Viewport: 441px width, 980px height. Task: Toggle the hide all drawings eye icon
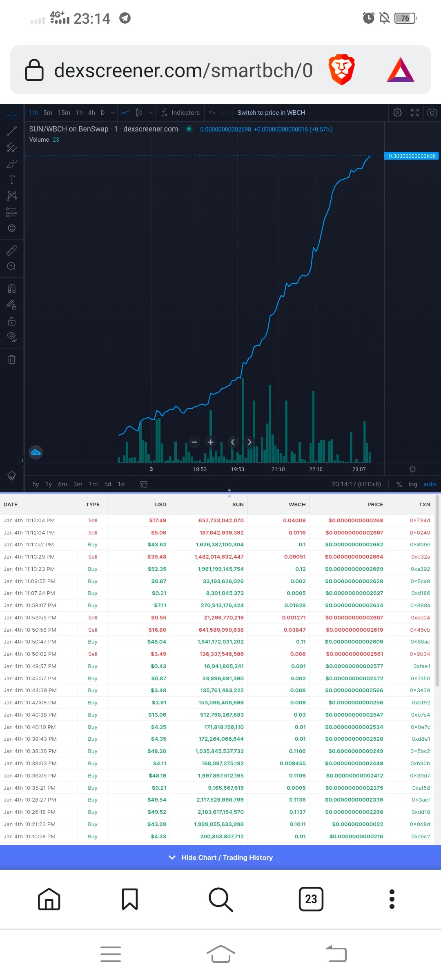coord(11,337)
